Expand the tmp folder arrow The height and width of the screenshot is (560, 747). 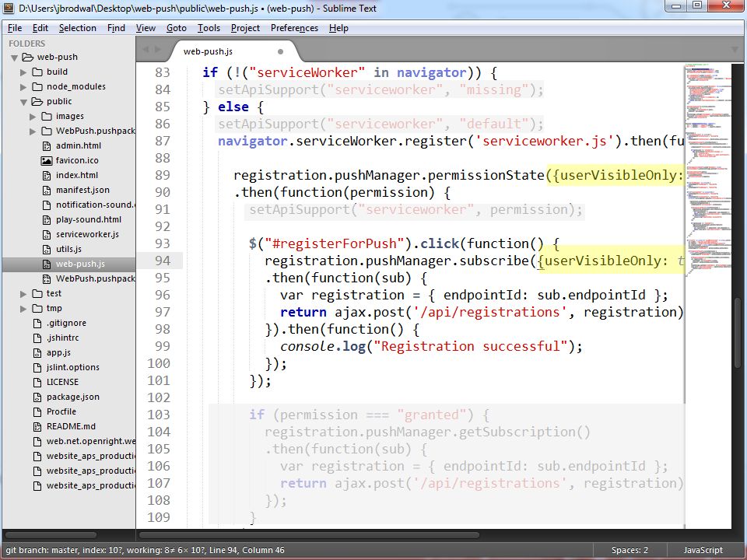coord(23,309)
